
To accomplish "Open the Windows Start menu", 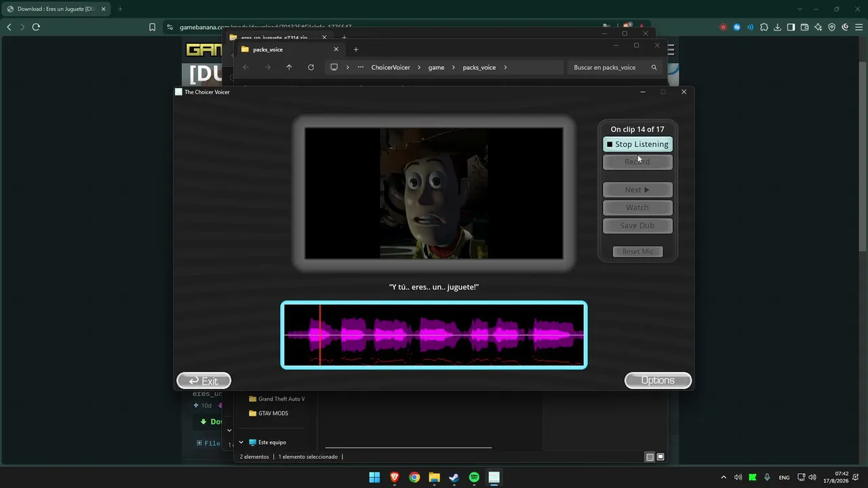I will 374,477.
